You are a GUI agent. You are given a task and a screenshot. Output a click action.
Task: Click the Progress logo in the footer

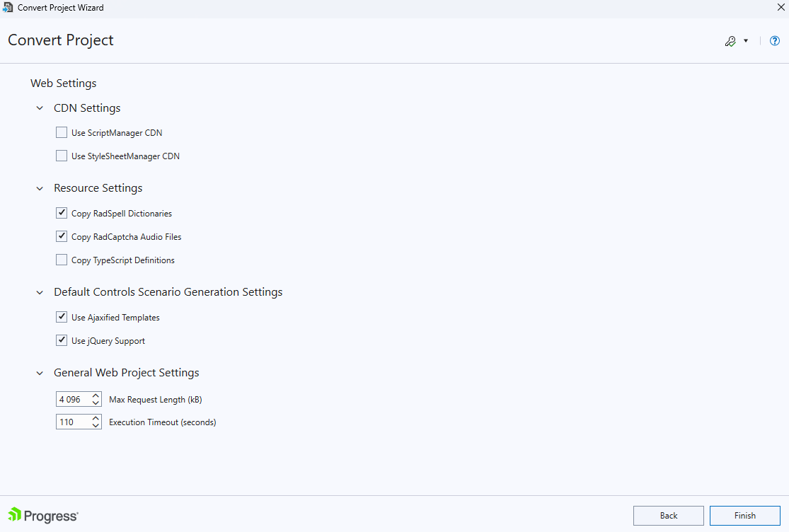[42, 516]
